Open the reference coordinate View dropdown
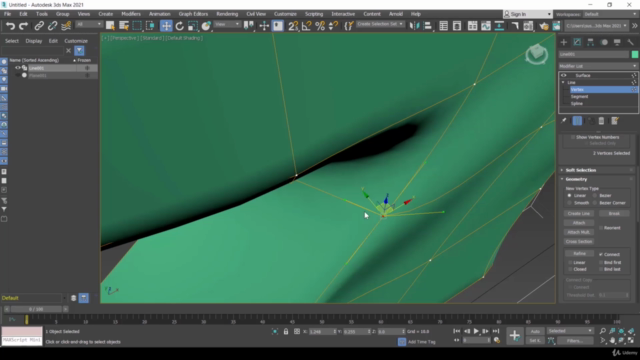This screenshot has height=360, width=640. [x=227, y=24]
